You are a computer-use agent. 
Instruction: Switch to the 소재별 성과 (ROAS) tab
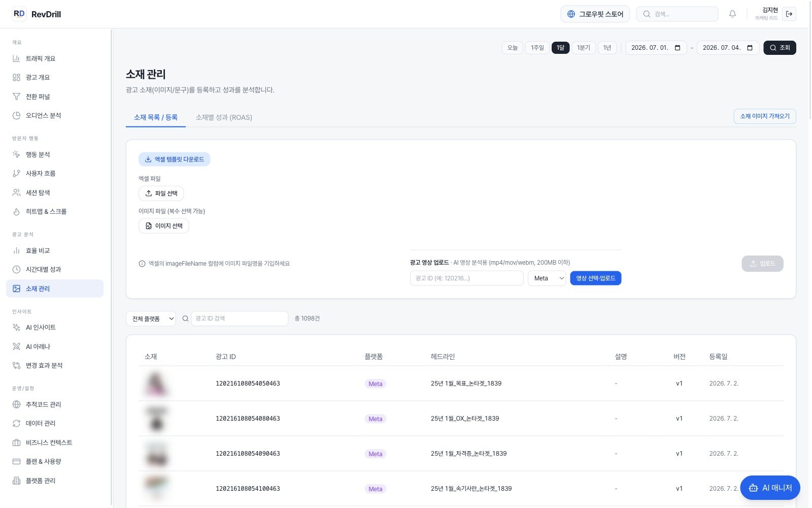(224, 117)
